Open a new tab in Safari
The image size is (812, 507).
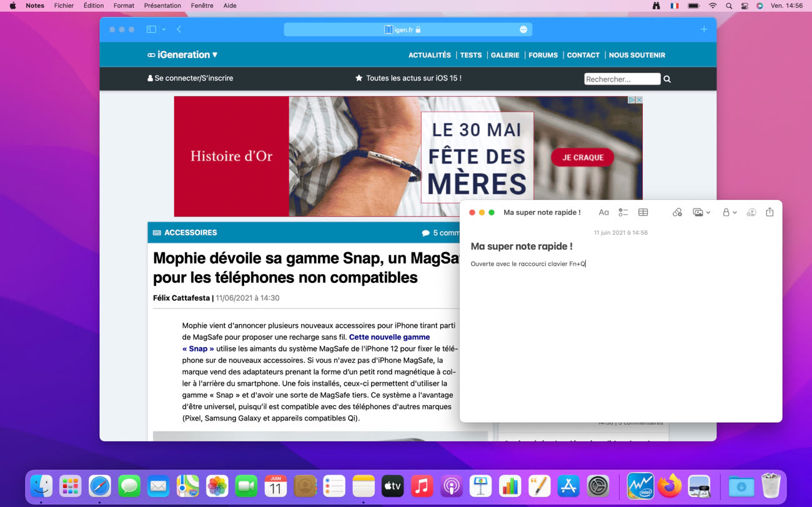point(704,29)
